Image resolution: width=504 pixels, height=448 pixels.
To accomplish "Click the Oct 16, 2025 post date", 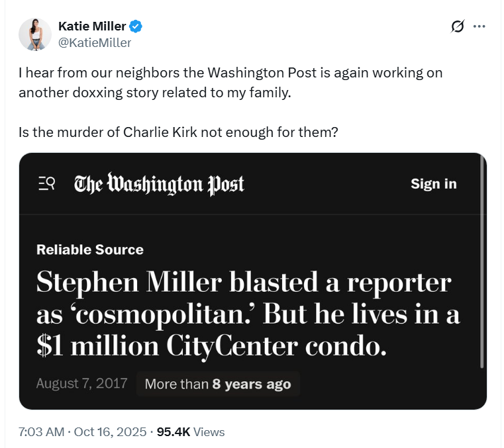I will pyautogui.click(x=109, y=432).
